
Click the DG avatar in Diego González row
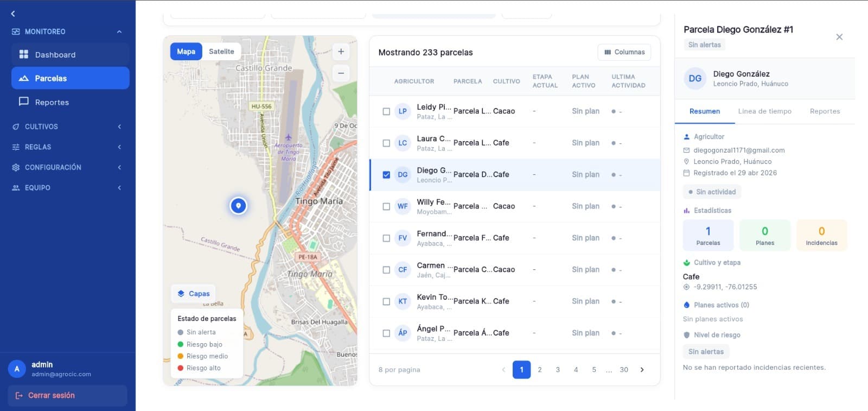(403, 175)
